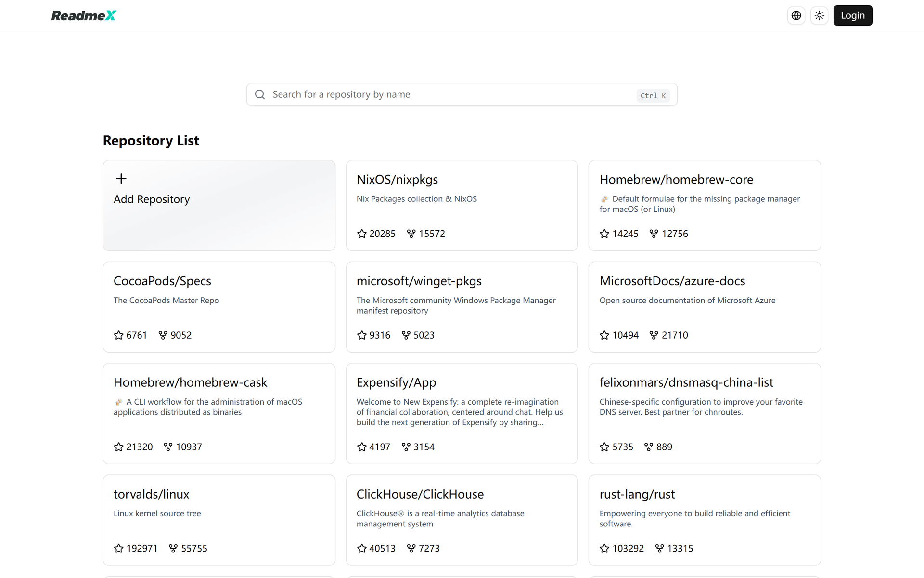Open the language globe selector

796,15
